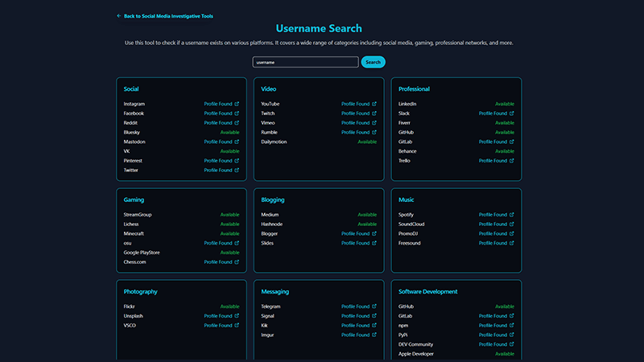Open Twitter profile external link icon

pyautogui.click(x=237, y=170)
